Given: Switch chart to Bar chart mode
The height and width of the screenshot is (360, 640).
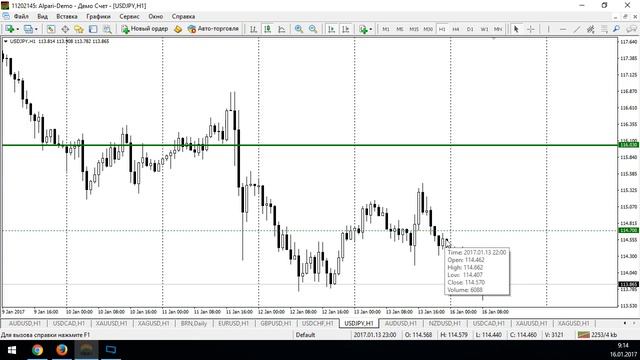Looking at the screenshot, I should point(253,29).
